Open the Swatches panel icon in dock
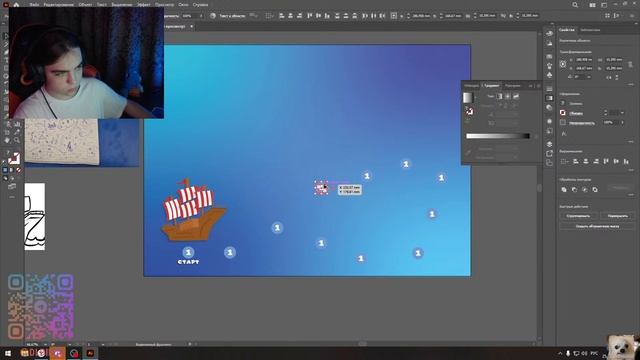 click(x=549, y=56)
